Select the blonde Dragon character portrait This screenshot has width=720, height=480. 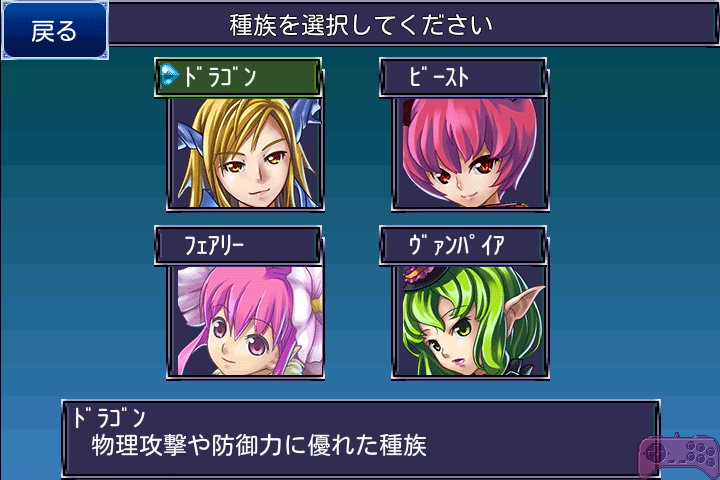(245, 153)
